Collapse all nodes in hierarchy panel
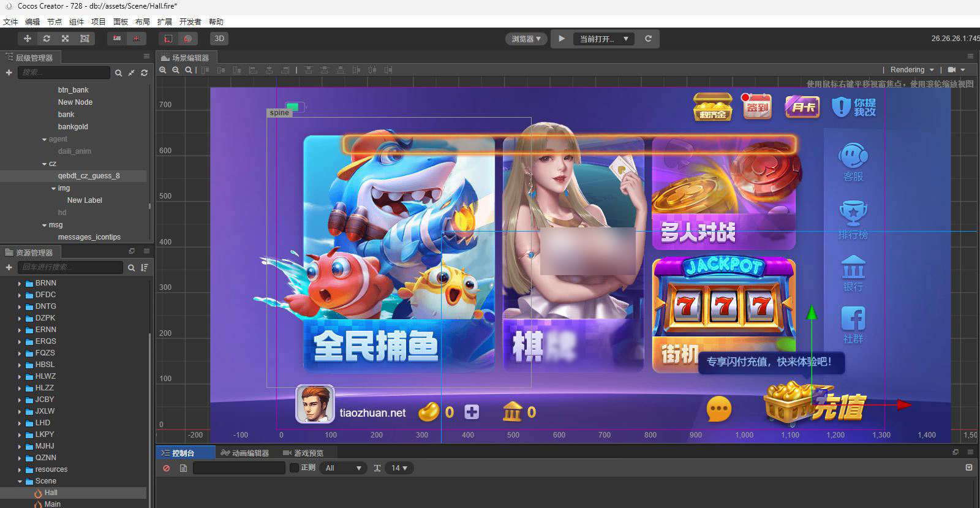The height and width of the screenshot is (508, 980). (x=131, y=73)
